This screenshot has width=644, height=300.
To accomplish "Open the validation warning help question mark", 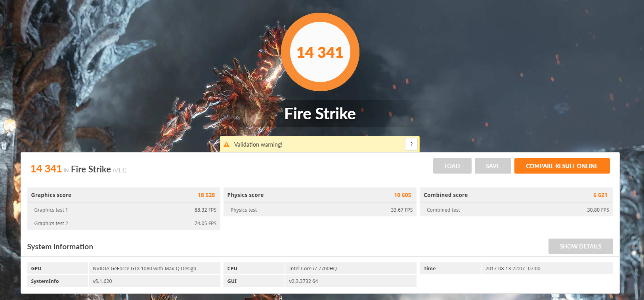I will tap(411, 144).
